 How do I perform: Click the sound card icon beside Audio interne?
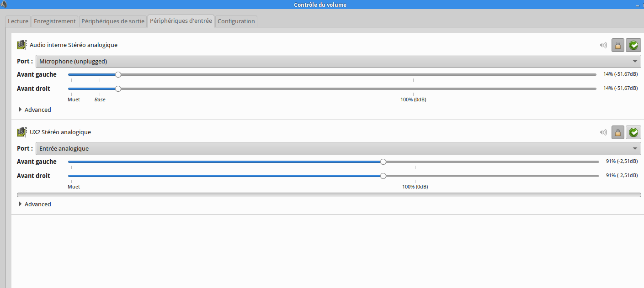[x=22, y=45]
